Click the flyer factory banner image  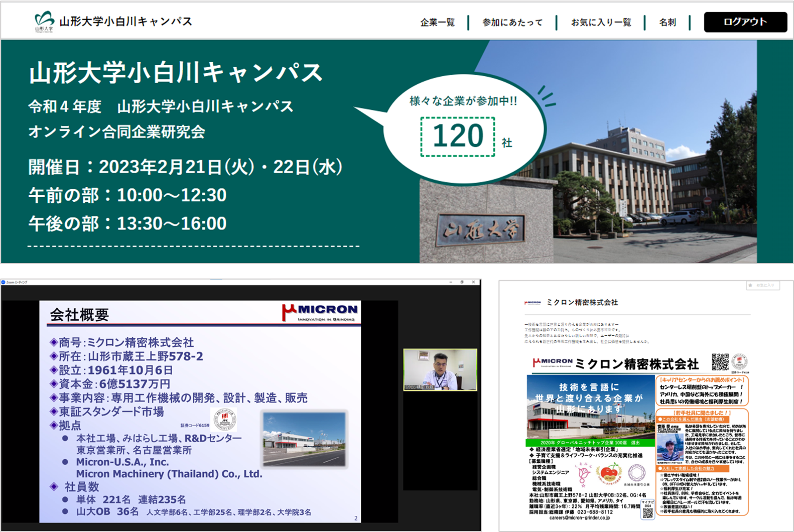click(x=591, y=408)
